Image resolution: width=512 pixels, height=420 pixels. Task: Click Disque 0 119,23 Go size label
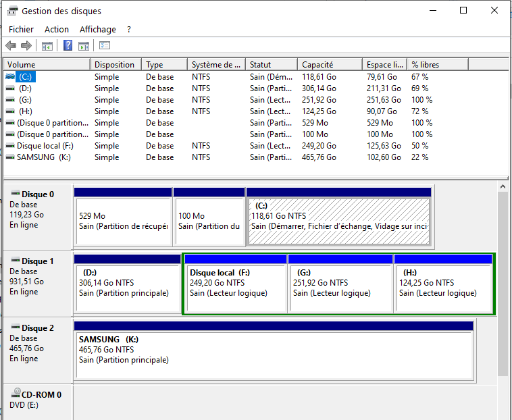point(26,215)
